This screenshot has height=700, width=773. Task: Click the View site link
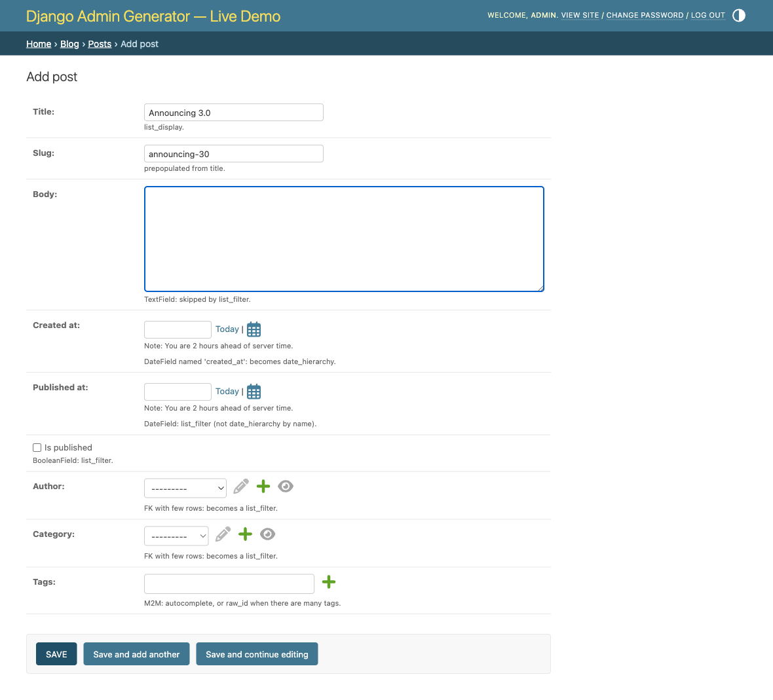click(x=580, y=15)
